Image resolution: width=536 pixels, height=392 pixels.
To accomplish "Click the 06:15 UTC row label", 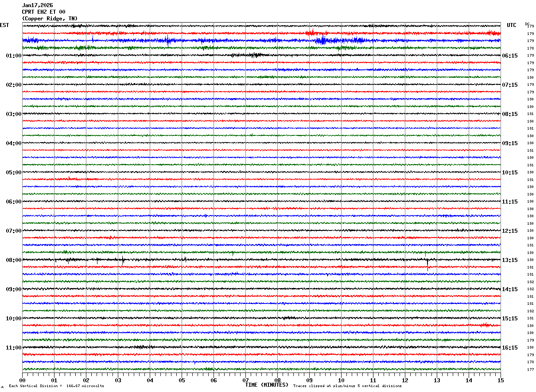I will pyautogui.click(x=510, y=56).
